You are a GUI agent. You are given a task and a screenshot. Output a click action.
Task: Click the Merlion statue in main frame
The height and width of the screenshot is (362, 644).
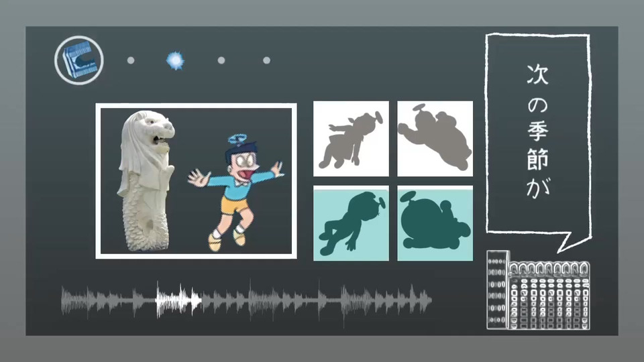tap(146, 180)
